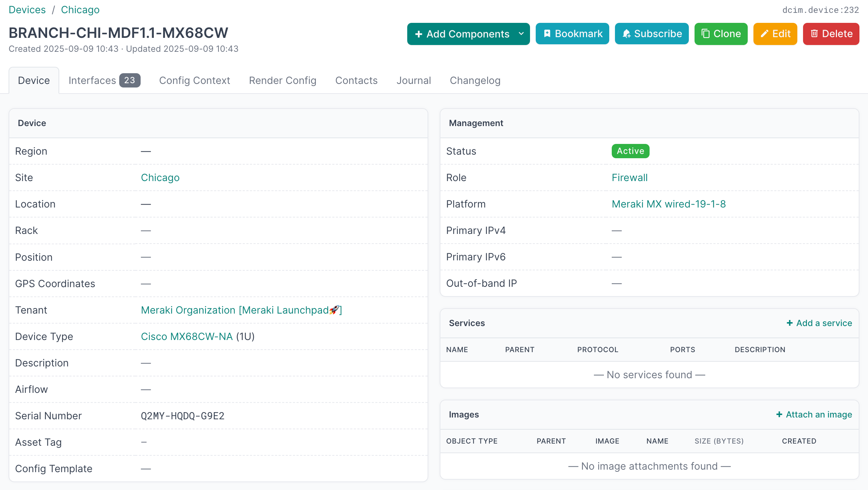The height and width of the screenshot is (490, 868).
Task: Click the Edit pencil icon
Action: pyautogui.click(x=764, y=34)
